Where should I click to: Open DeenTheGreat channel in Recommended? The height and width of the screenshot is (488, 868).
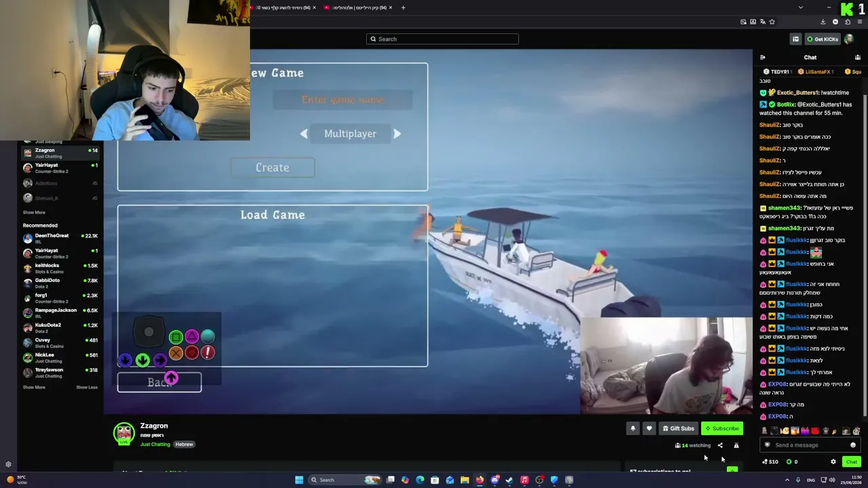[60, 237]
